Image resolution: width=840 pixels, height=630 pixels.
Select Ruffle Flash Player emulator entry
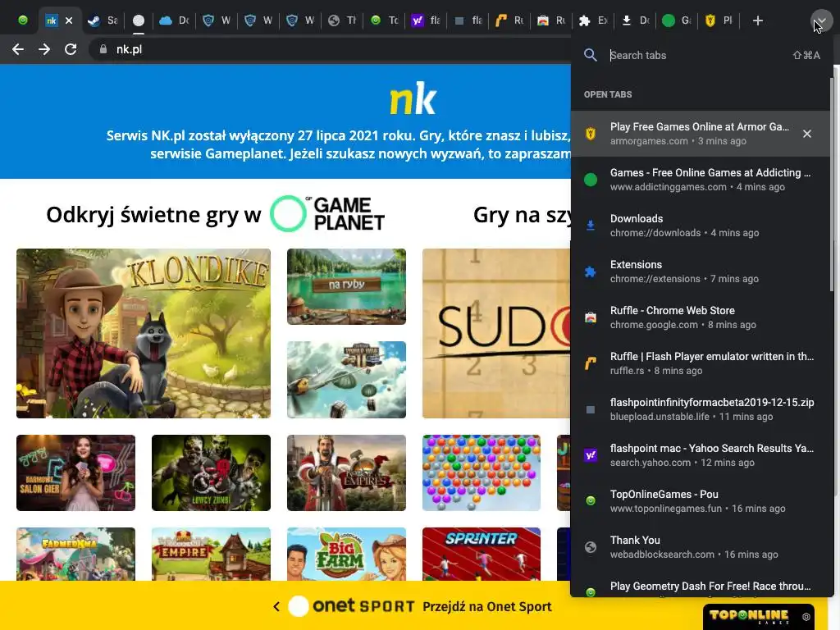tap(700, 363)
